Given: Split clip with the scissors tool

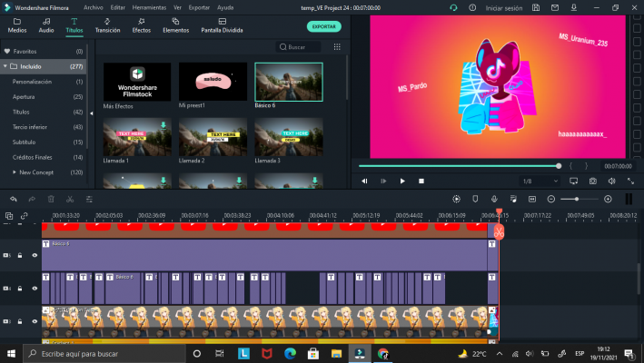Looking at the screenshot, I should click(70, 199).
